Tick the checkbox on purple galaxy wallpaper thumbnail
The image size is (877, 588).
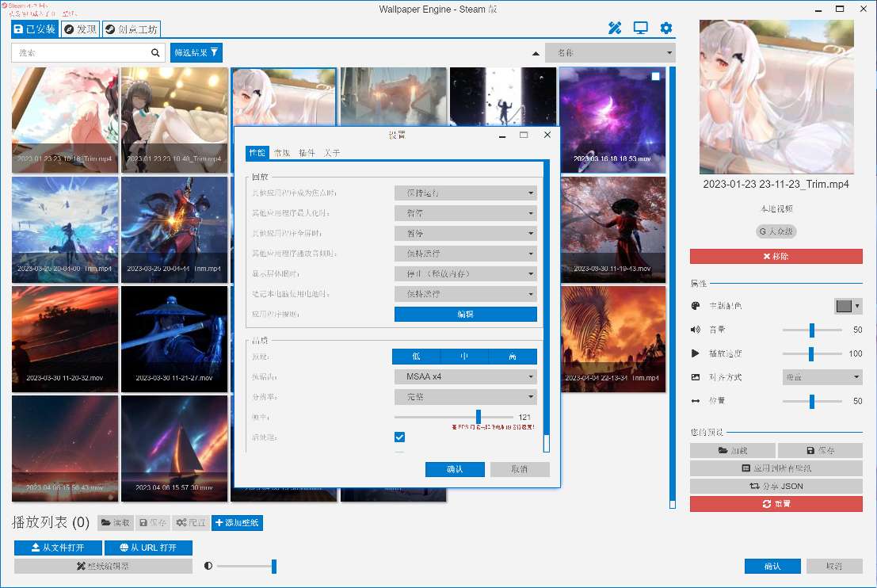point(655,77)
